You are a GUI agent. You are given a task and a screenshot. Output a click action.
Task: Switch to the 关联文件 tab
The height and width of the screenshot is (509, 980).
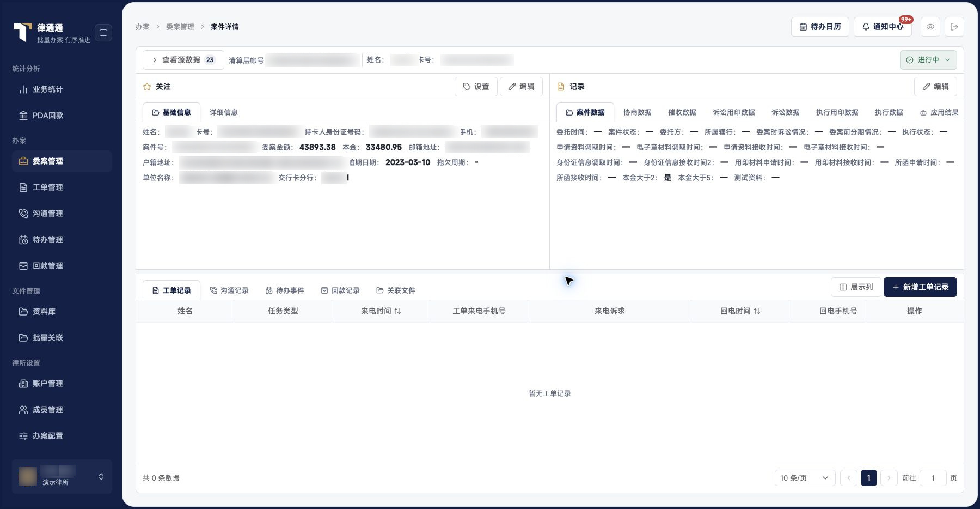[x=396, y=290]
